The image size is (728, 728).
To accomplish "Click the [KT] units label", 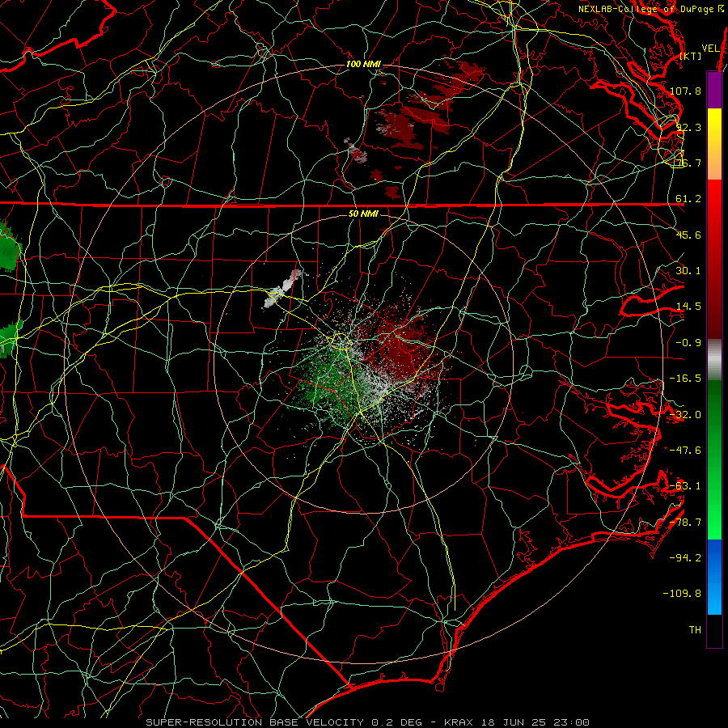I will 691,56.
